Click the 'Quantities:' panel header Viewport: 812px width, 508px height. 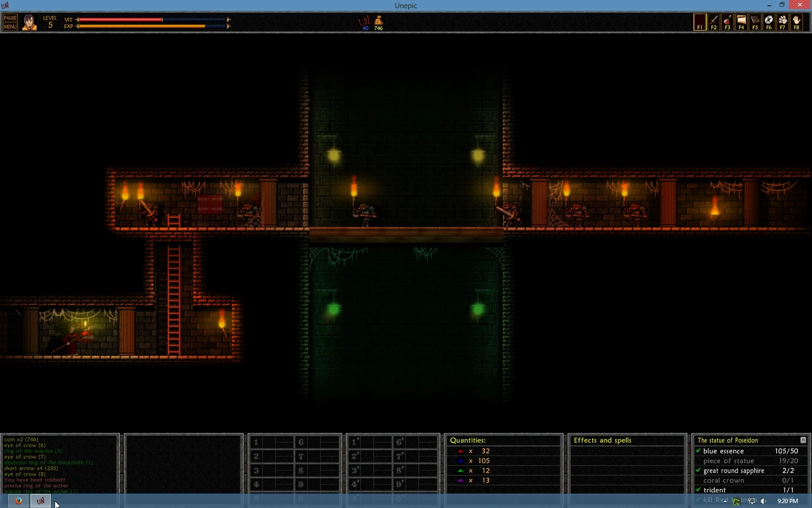pyautogui.click(x=468, y=440)
